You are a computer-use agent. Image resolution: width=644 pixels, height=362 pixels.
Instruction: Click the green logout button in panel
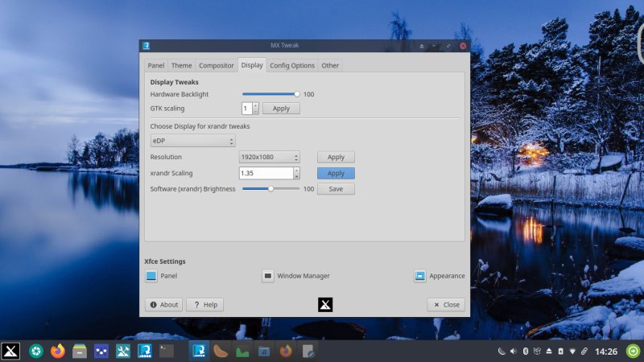[633, 351]
